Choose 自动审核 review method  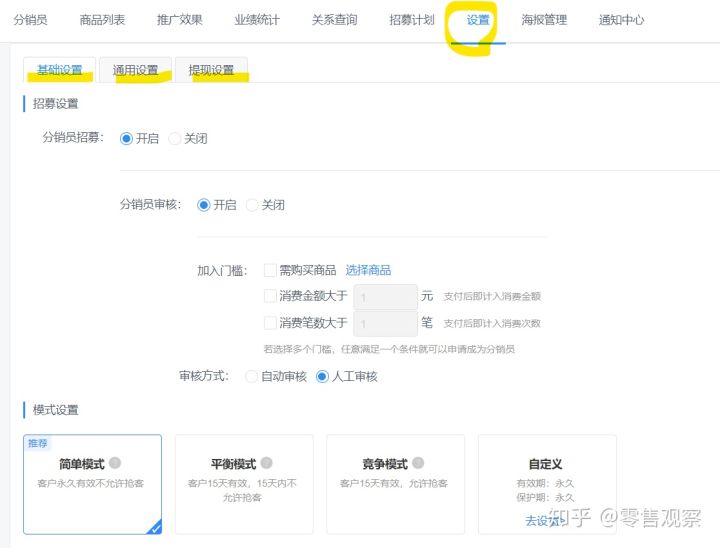[251, 377]
